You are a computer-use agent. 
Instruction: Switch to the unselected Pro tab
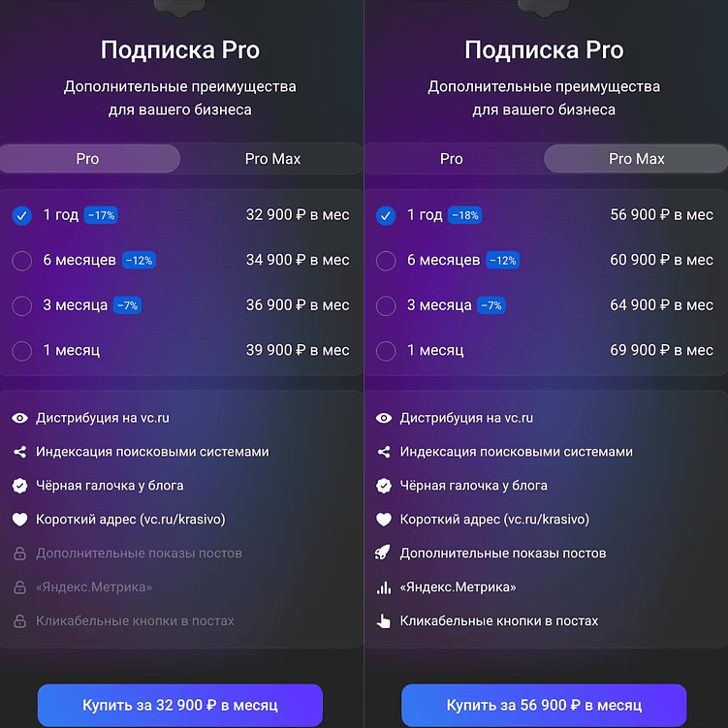pos(451,159)
